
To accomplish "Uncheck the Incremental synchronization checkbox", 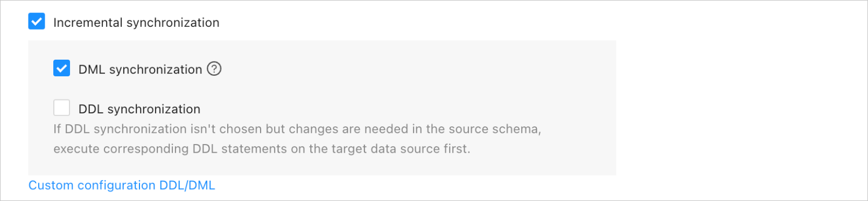I will (x=37, y=21).
